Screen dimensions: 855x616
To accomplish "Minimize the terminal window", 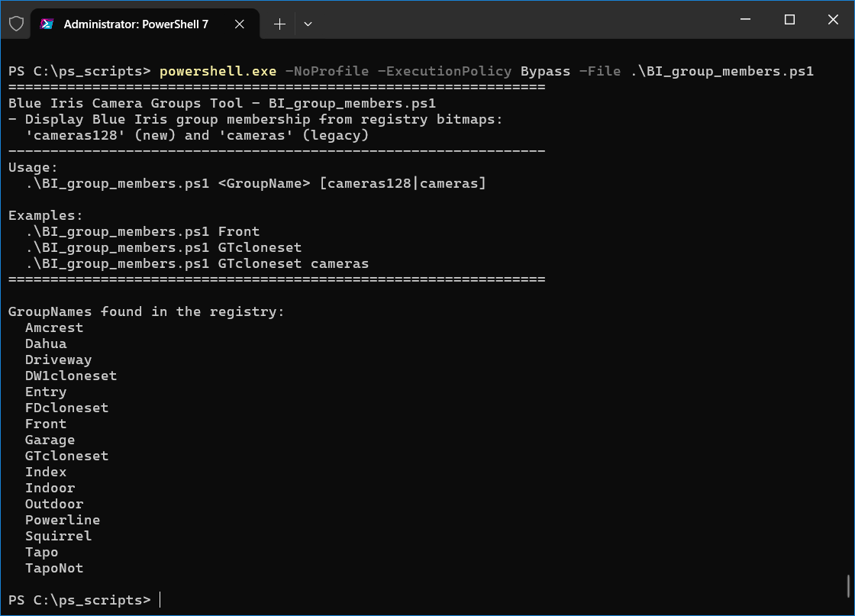I will tap(745, 20).
